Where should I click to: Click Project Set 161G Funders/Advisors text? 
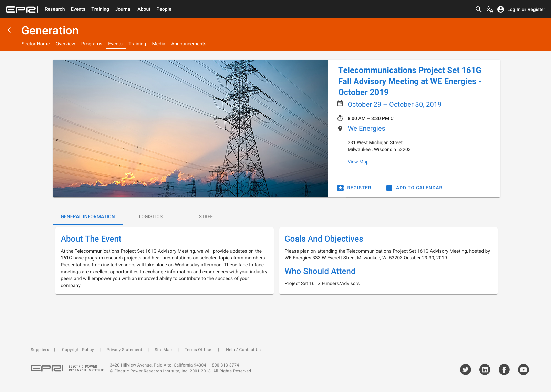point(322,284)
